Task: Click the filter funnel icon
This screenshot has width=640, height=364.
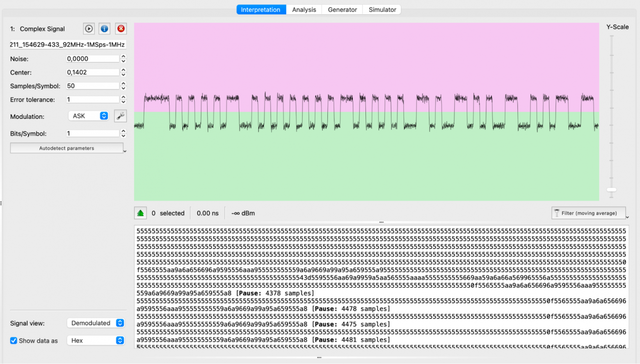Action: coord(557,213)
